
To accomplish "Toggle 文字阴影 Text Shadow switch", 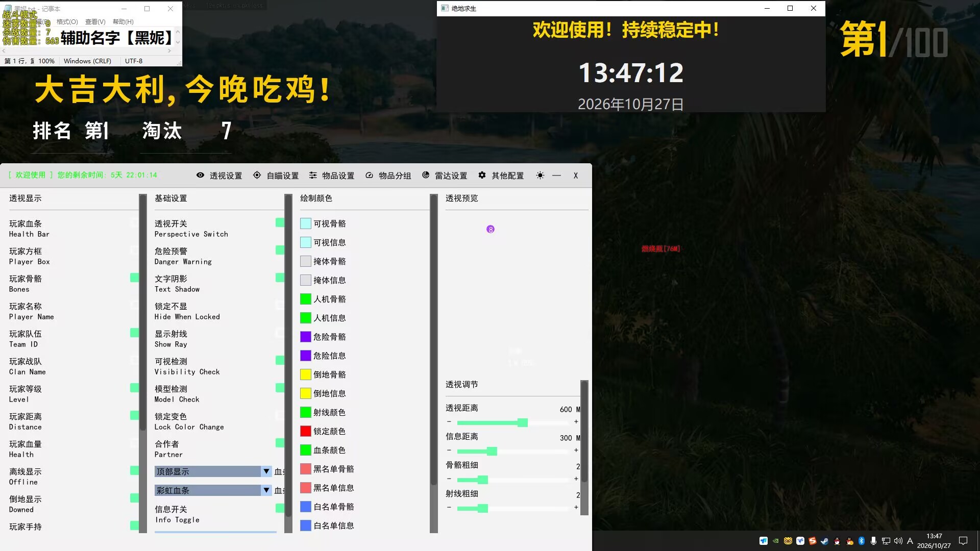I will click(280, 278).
